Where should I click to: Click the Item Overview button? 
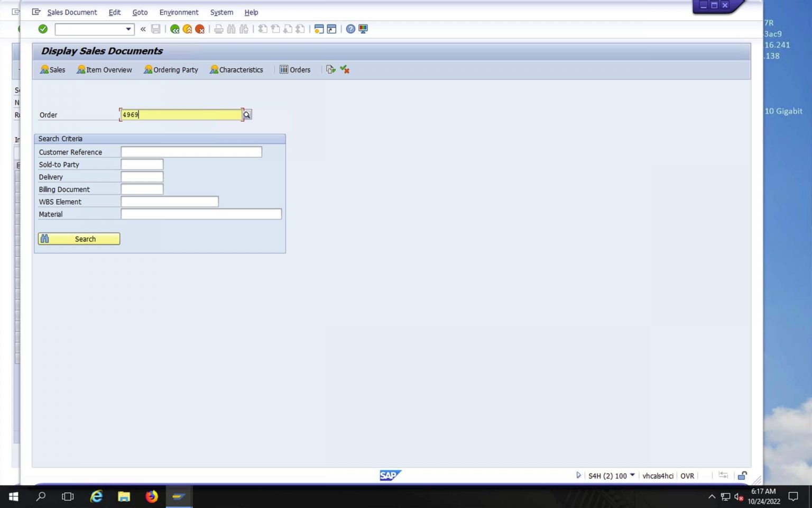point(104,69)
